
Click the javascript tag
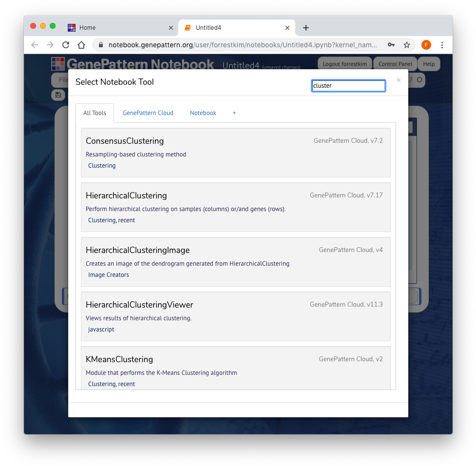(101, 330)
